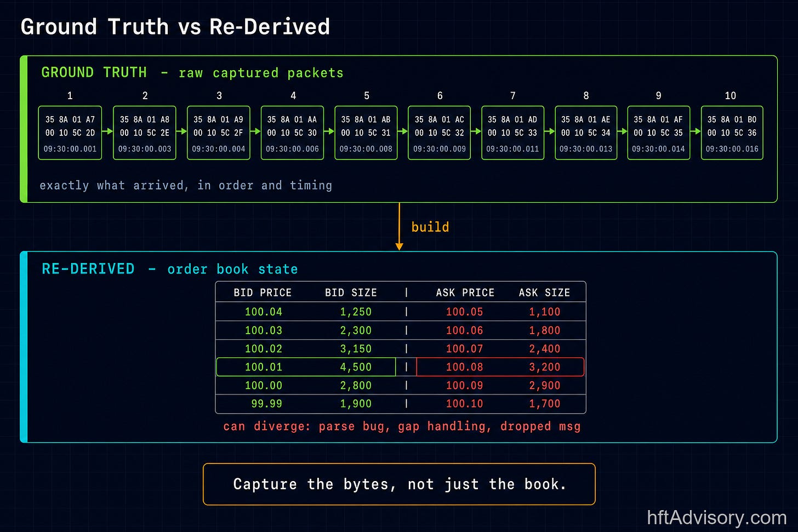798x532 pixels.
Task: Select timestamp 09:30:00.016 in packet 10
Action: pyautogui.click(x=732, y=149)
